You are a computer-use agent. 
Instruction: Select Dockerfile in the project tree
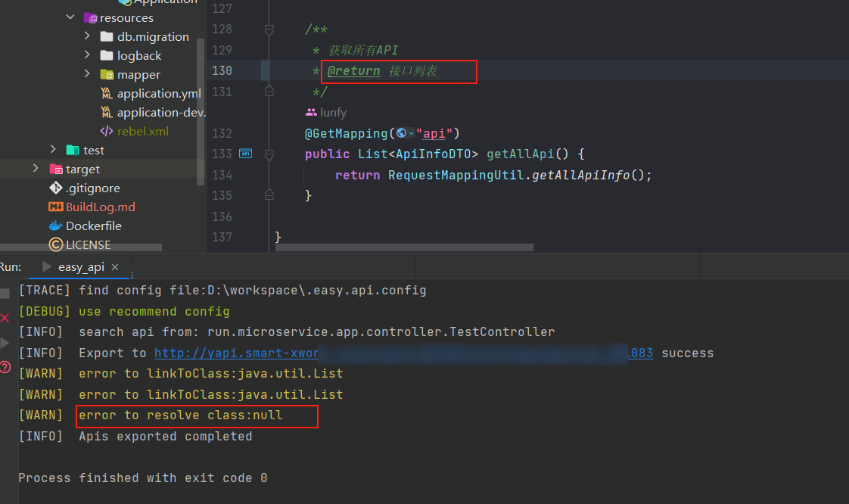click(94, 226)
